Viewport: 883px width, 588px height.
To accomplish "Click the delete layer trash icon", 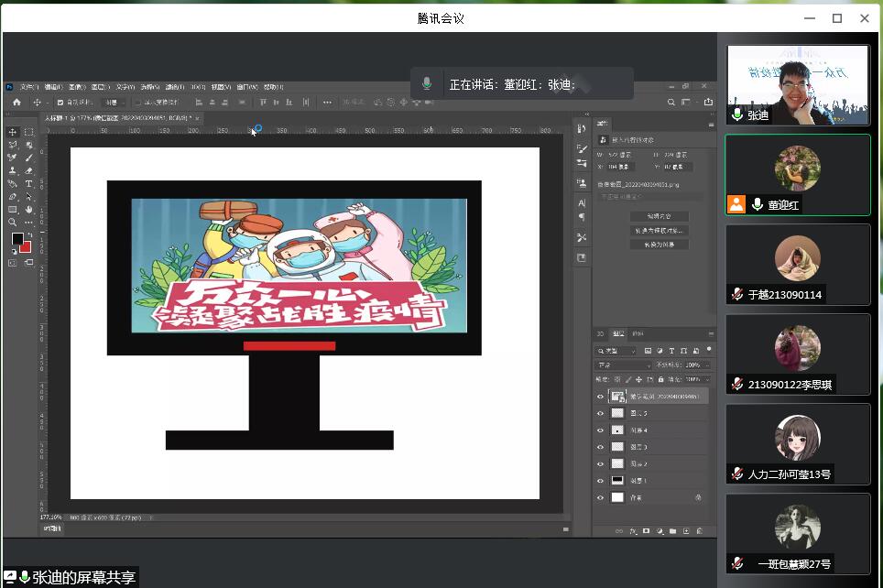I will [700, 531].
